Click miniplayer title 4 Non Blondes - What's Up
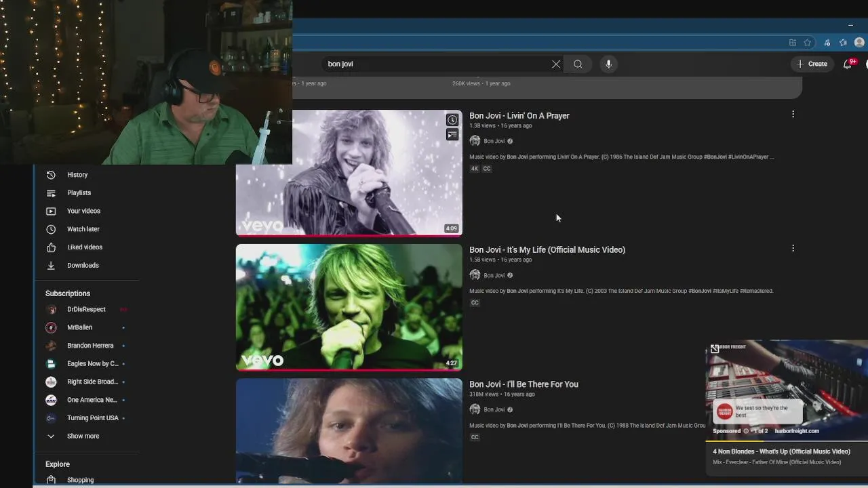This screenshot has height=488, width=868. [x=781, y=451]
